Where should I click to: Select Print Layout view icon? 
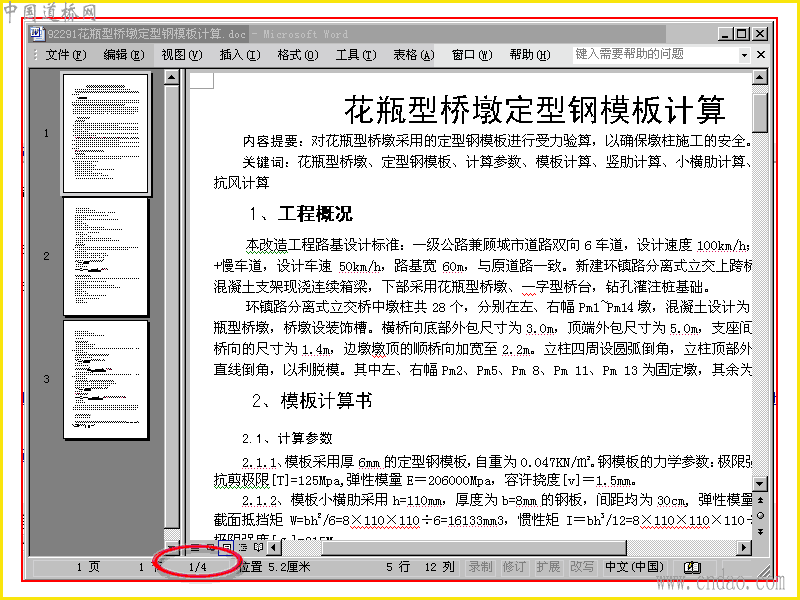pos(226,548)
